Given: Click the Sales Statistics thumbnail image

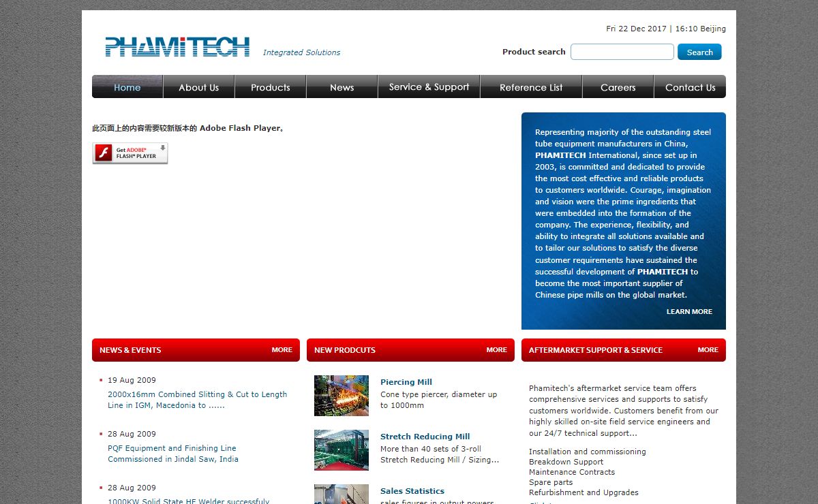Looking at the screenshot, I should tap(342, 494).
